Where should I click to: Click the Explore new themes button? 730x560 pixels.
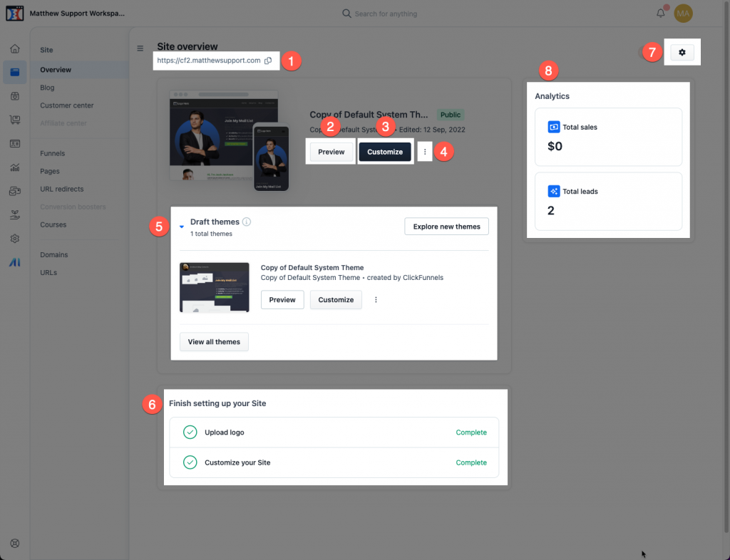446,226
